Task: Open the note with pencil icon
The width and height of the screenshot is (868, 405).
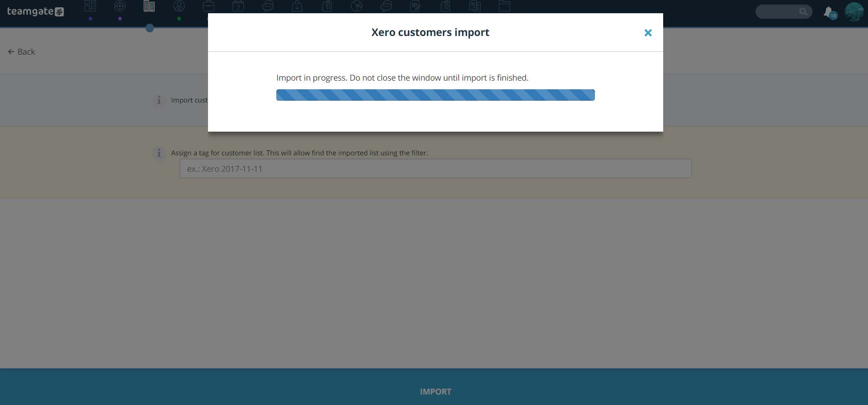Action: (x=415, y=6)
